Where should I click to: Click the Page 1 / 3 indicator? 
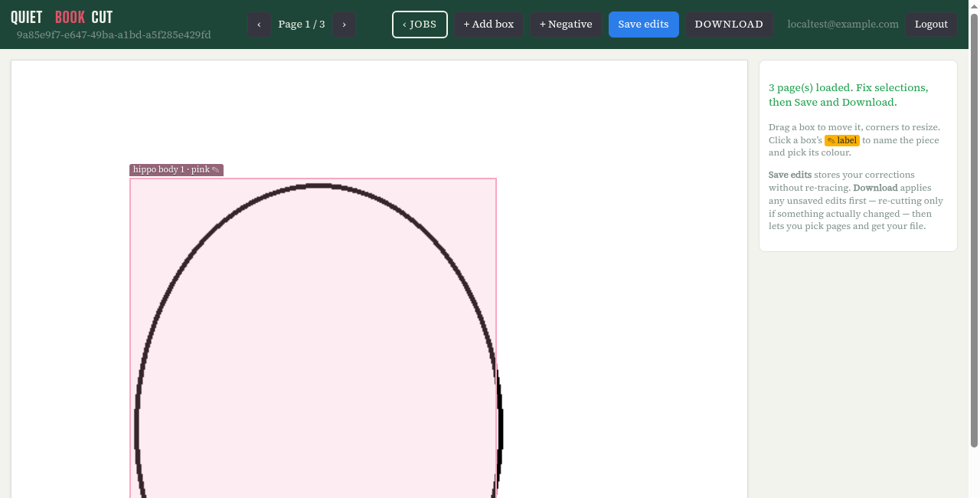tap(302, 25)
